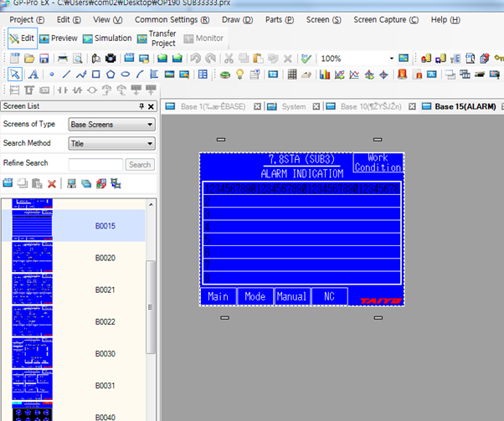Screen dimensions: 504x421
Task: Close the Screen List panel
Action: 151,106
